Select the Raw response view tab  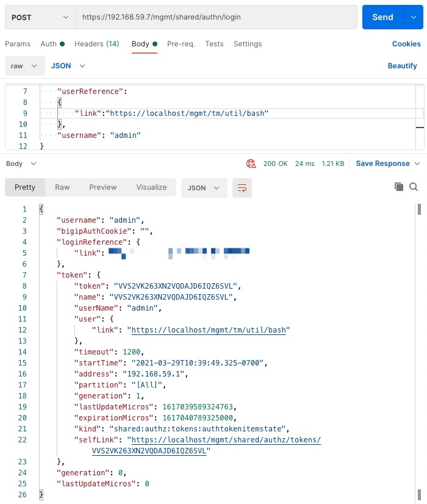coord(62,187)
